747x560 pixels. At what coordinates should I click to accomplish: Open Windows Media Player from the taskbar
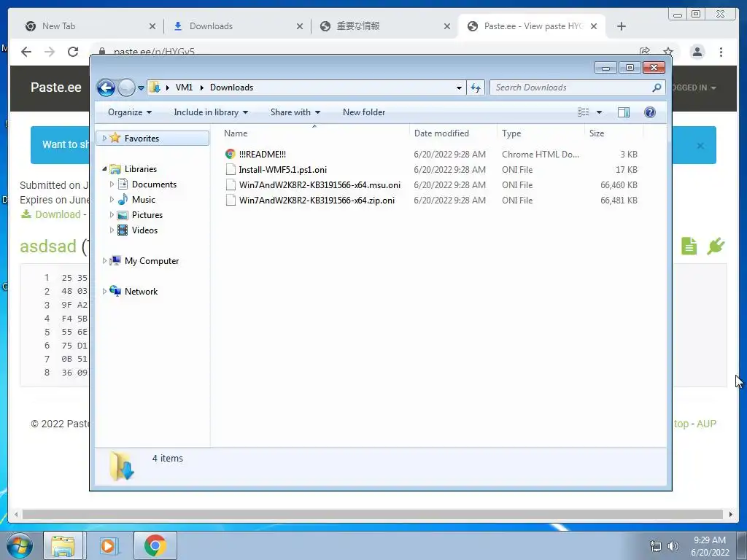[x=108, y=545]
